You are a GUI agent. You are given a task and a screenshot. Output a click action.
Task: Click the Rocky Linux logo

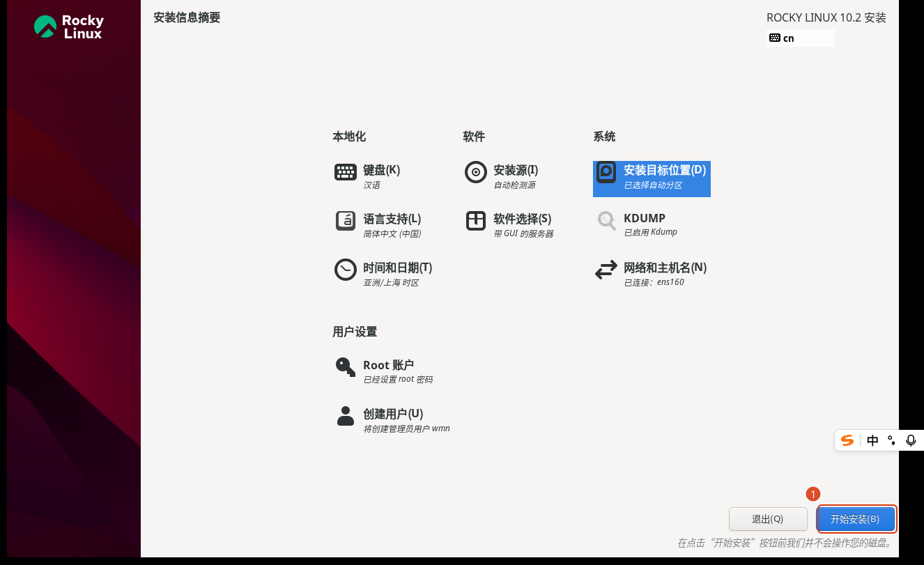coord(68,27)
